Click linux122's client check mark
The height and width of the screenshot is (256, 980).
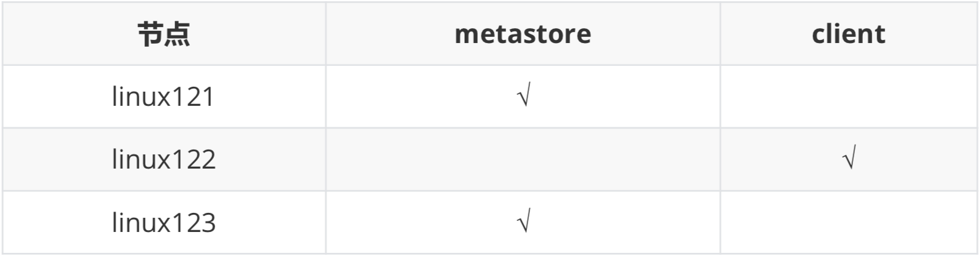(849, 160)
